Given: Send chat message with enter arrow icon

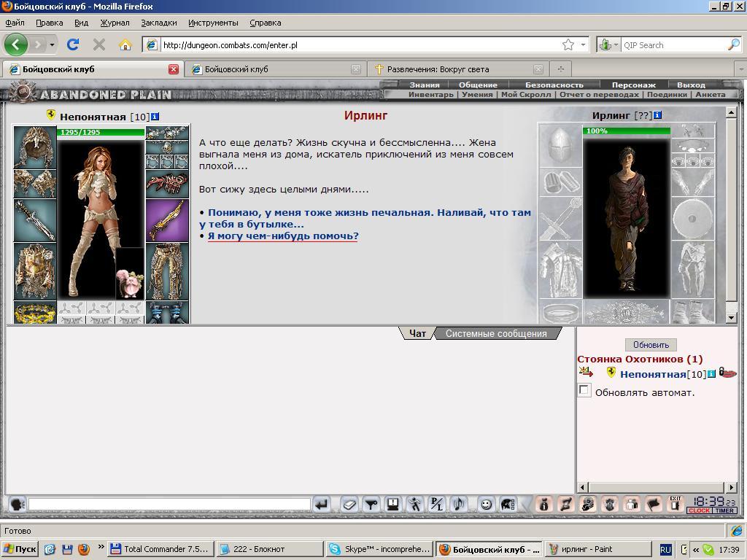Looking at the screenshot, I should pyautogui.click(x=322, y=505).
